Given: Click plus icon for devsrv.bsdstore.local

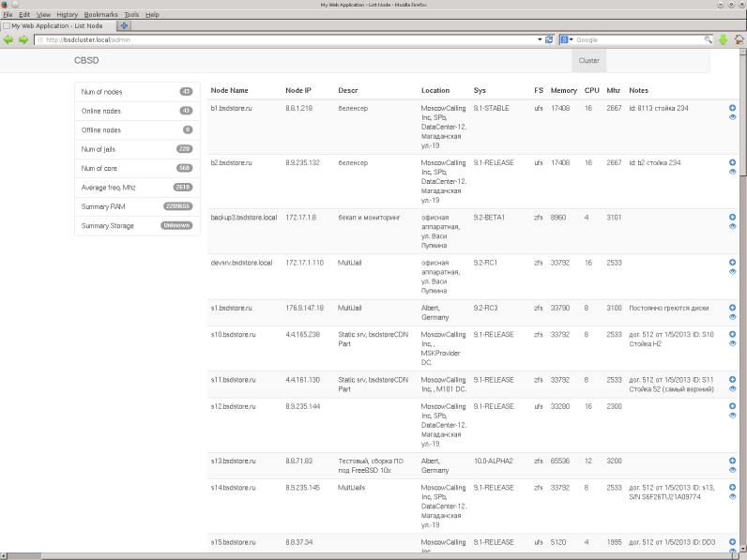Looking at the screenshot, I should click(x=732, y=263).
